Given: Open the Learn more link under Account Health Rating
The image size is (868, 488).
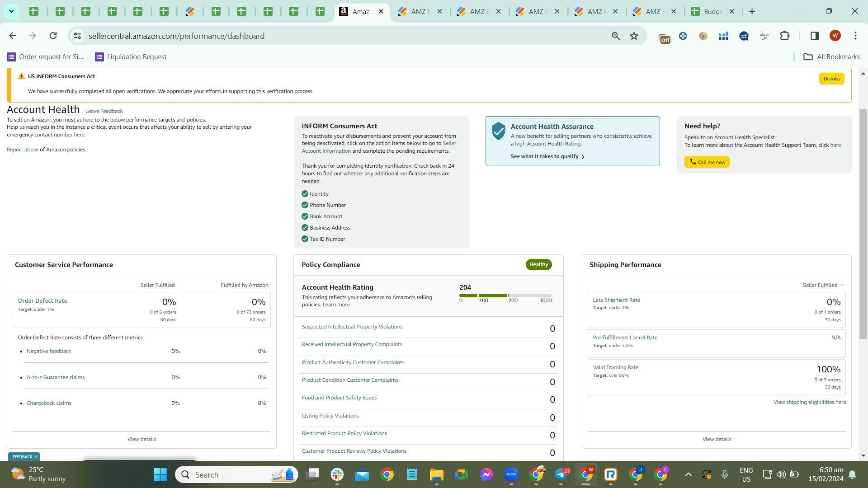Looking at the screenshot, I should pos(336,305).
